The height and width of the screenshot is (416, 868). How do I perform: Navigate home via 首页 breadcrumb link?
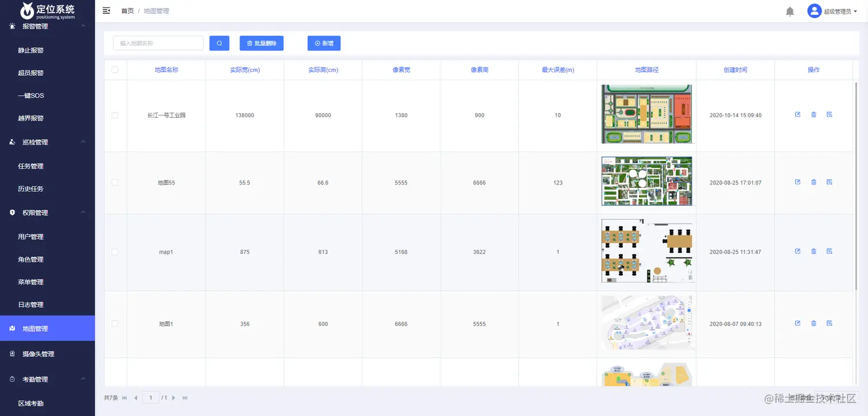127,10
